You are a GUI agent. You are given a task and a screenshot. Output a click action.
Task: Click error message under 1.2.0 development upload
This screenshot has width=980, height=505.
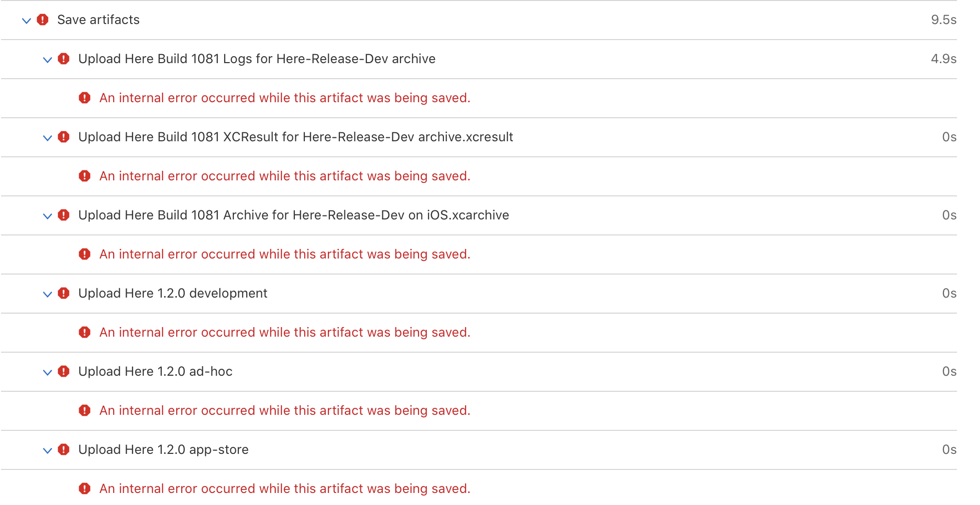tap(285, 332)
